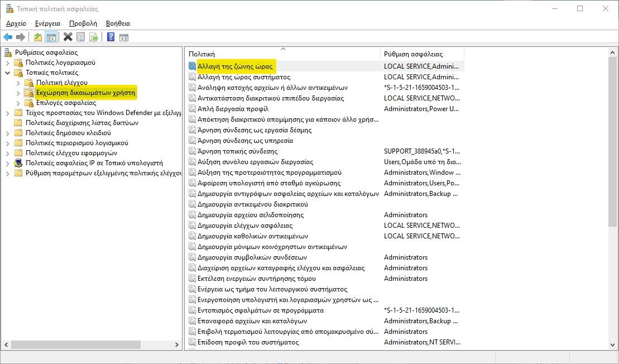Go up one level with the folder toolbar icon
Image resolution: width=619 pixels, height=364 pixels.
click(38, 37)
